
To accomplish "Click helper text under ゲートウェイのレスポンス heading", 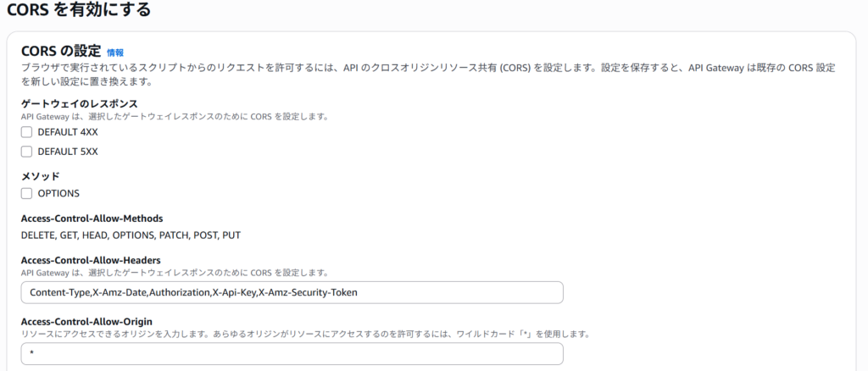I will pos(175,117).
